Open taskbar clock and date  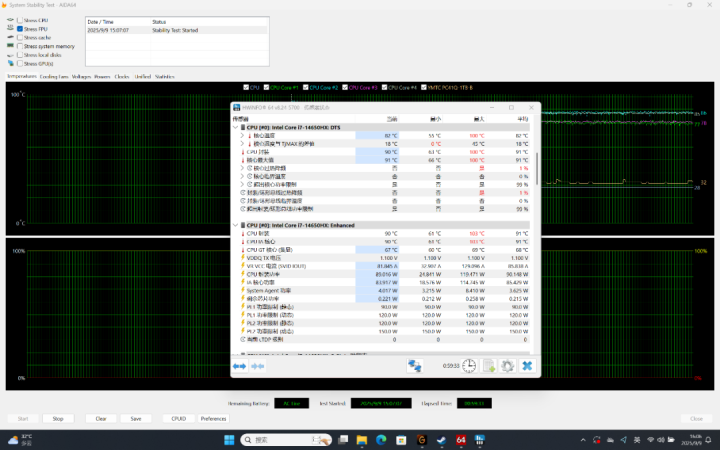(x=691, y=440)
